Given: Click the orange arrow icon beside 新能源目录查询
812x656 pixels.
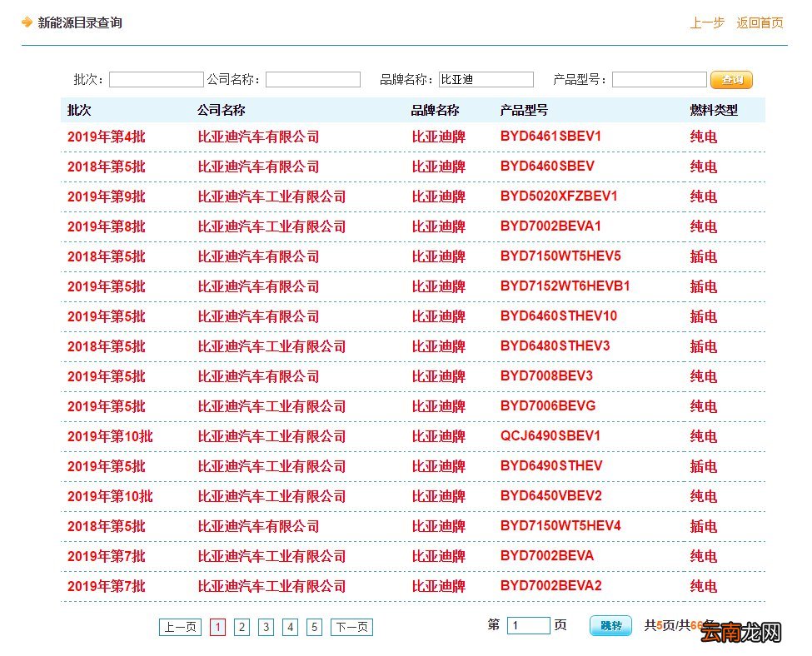Looking at the screenshot, I should pos(27,22).
